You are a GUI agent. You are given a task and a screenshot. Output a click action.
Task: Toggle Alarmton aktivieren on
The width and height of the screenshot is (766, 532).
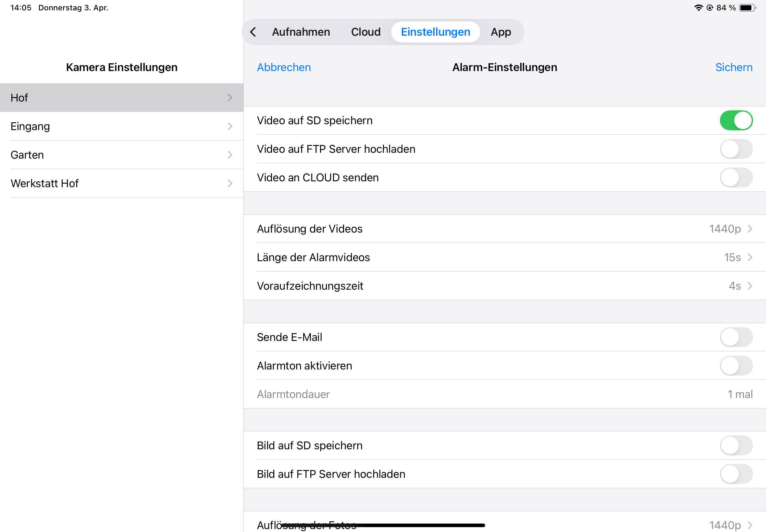pos(736,366)
